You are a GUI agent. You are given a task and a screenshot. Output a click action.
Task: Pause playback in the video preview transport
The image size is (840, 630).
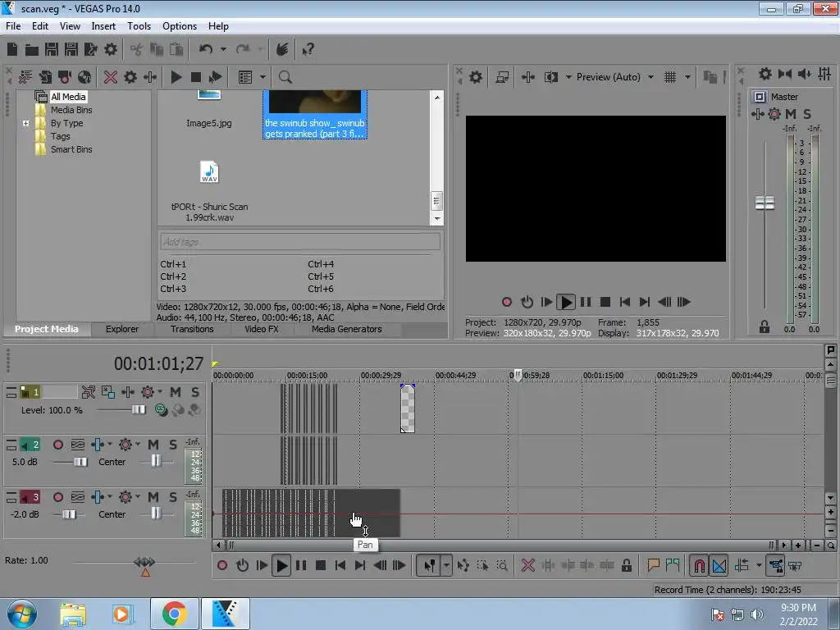tap(586, 302)
